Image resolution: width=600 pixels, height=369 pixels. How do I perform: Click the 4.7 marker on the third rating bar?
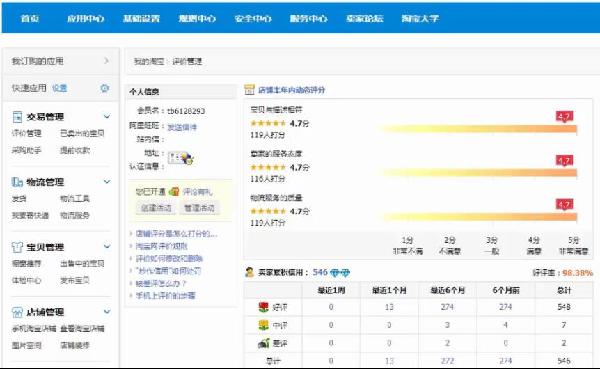564,204
